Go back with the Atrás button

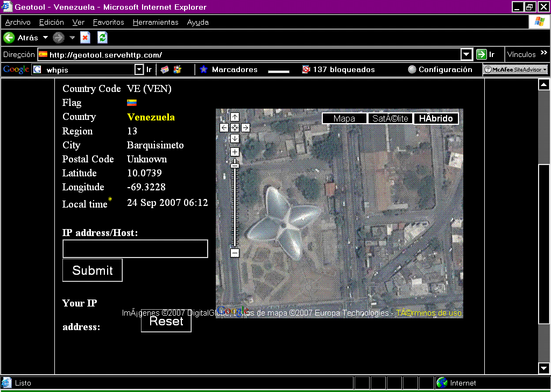click(x=20, y=38)
